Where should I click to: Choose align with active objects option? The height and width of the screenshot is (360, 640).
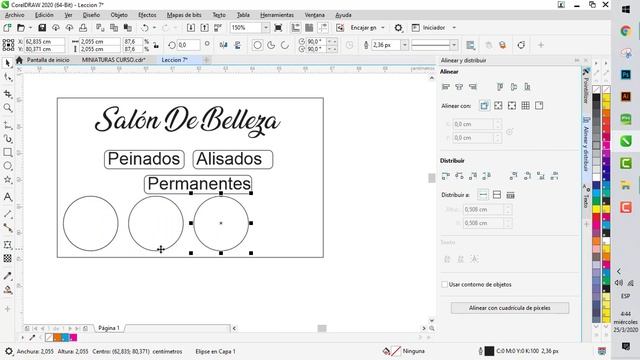484,106
